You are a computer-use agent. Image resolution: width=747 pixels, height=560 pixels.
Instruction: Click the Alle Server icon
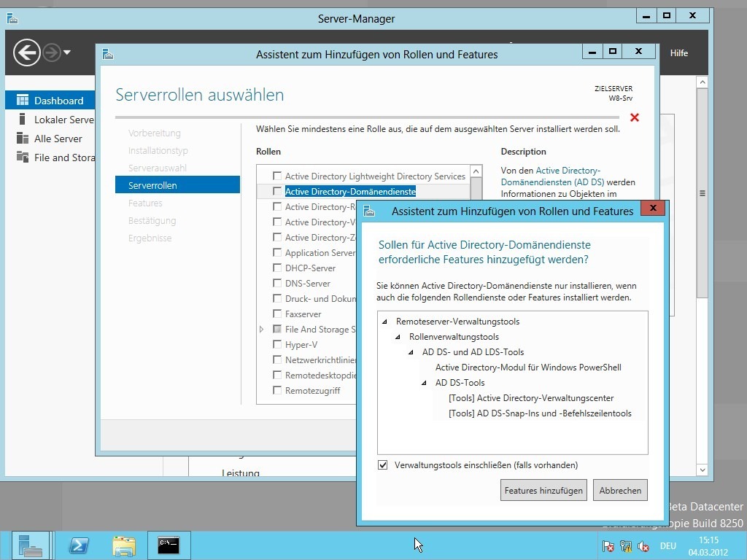(x=23, y=138)
